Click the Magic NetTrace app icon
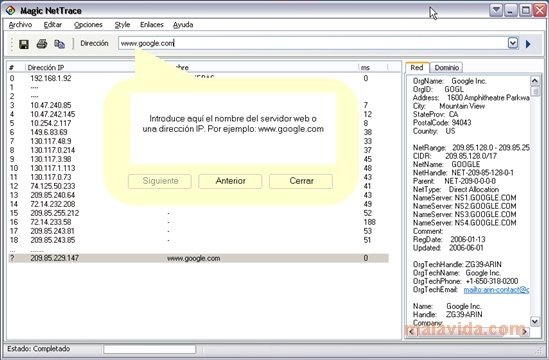549x360 pixels. [x=10, y=10]
